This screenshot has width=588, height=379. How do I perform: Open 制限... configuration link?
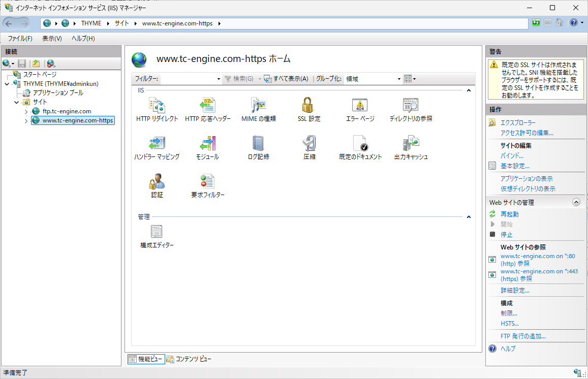click(x=509, y=313)
